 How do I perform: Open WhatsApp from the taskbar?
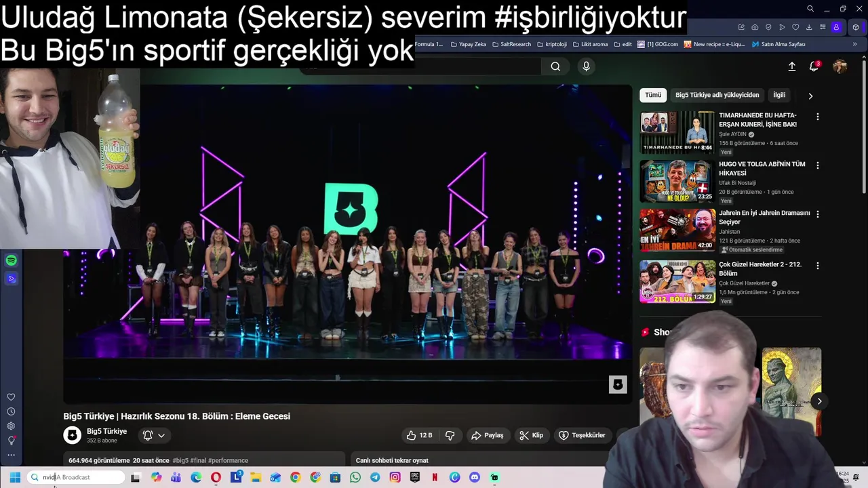pyautogui.click(x=355, y=477)
